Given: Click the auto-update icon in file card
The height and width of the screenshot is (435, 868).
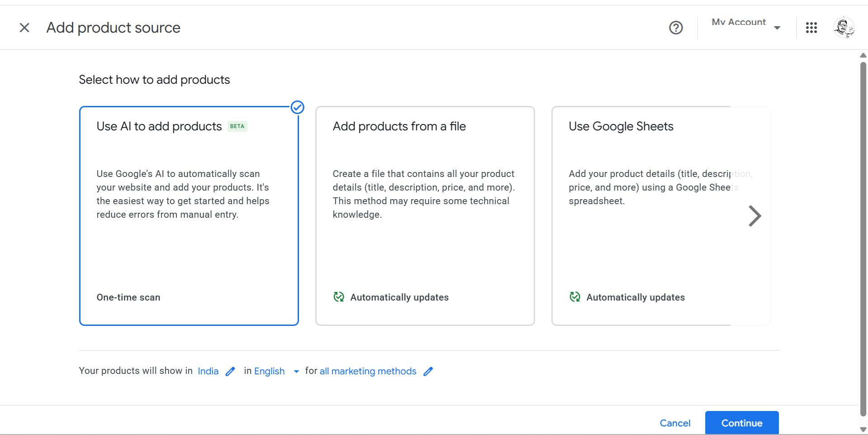Looking at the screenshot, I should (339, 297).
